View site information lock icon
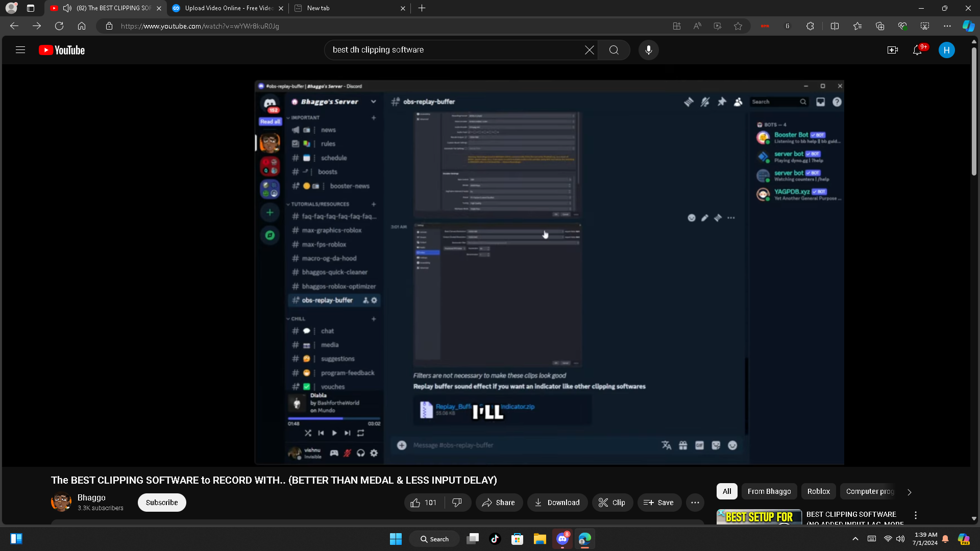This screenshot has height=551, width=980. [109, 26]
